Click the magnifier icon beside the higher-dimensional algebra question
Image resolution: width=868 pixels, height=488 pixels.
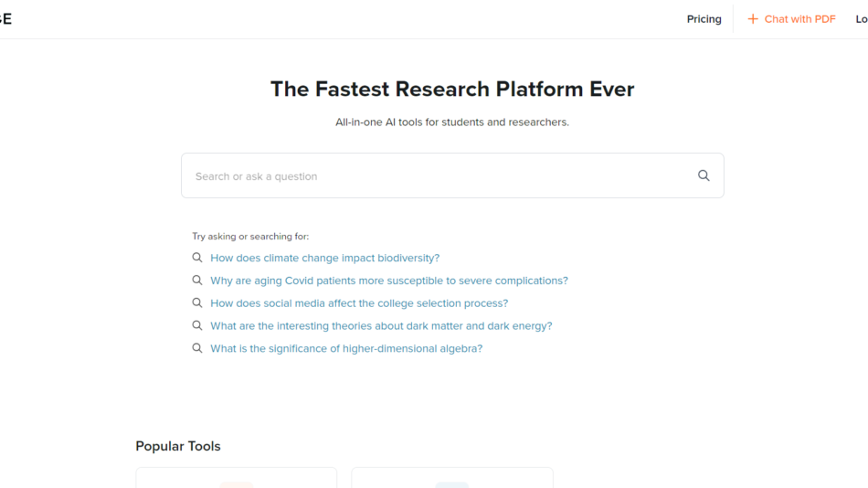(x=197, y=348)
